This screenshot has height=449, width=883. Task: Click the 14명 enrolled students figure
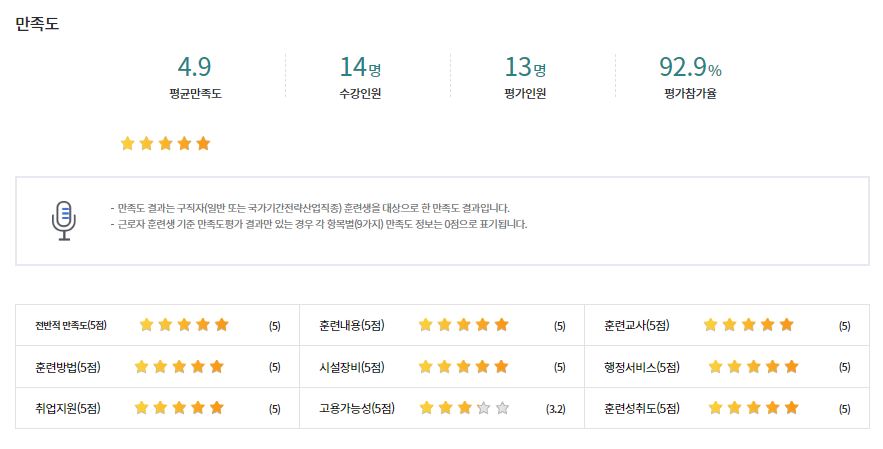pyautogui.click(x=360, y=67)
